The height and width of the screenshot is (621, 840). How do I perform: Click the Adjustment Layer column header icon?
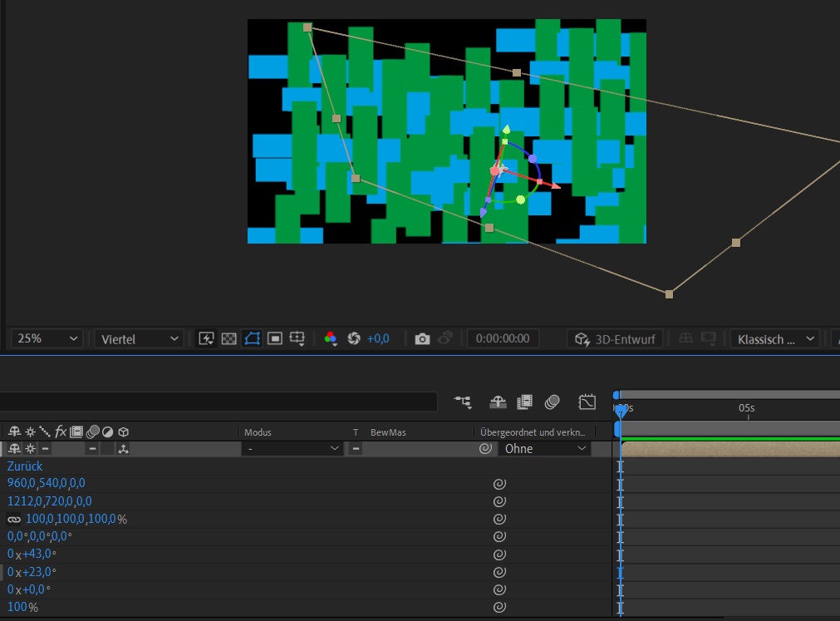108,431
